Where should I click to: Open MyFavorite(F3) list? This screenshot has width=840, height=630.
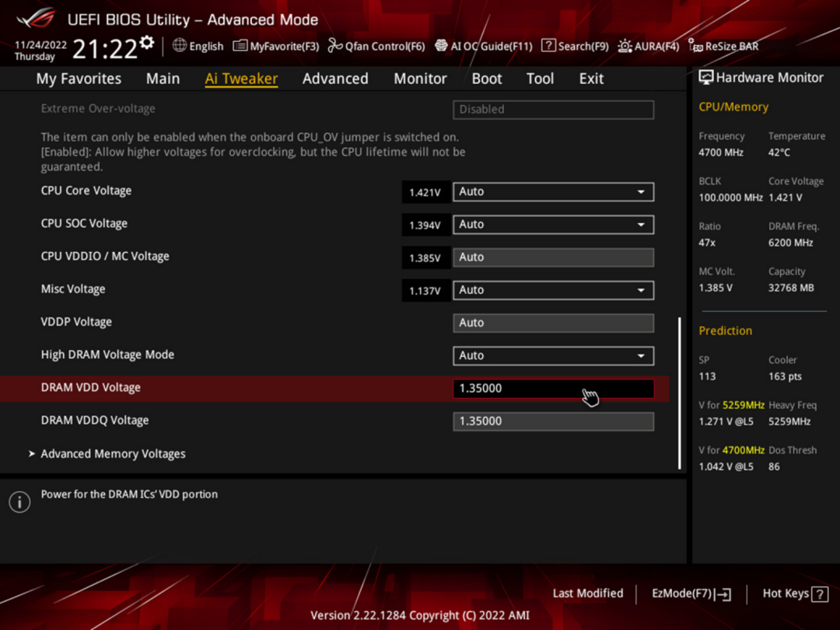pyautogui.click(x=276, y=46)
